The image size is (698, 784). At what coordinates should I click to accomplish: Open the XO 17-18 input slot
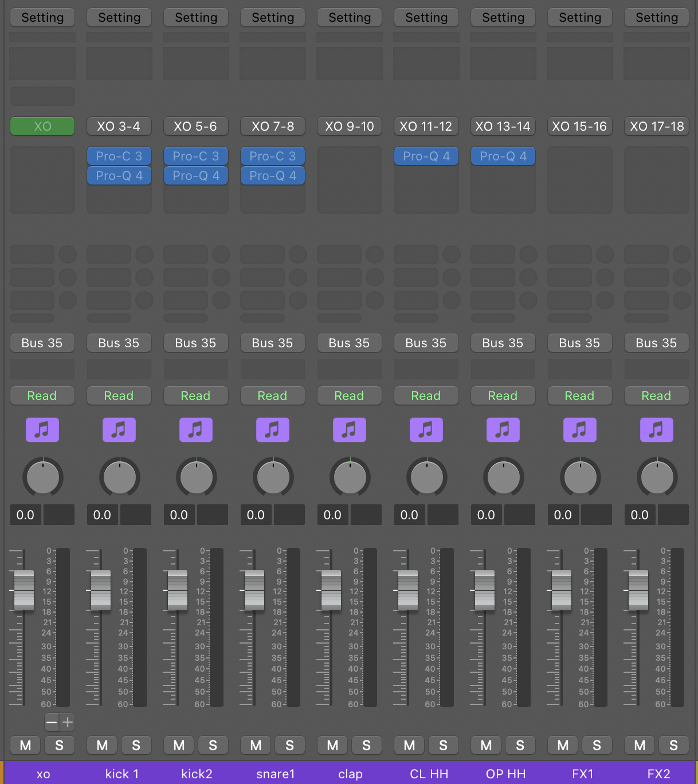(x=657, y=126)
